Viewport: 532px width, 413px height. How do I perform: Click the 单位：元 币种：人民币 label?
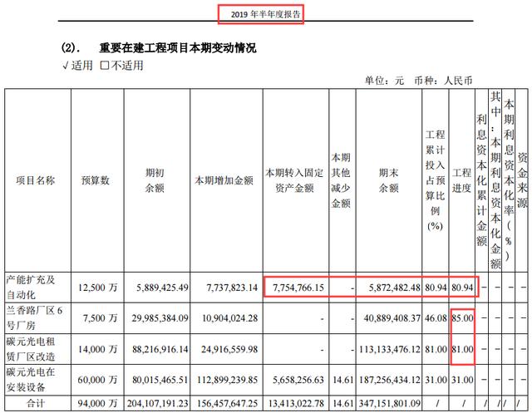coord(418,81)
